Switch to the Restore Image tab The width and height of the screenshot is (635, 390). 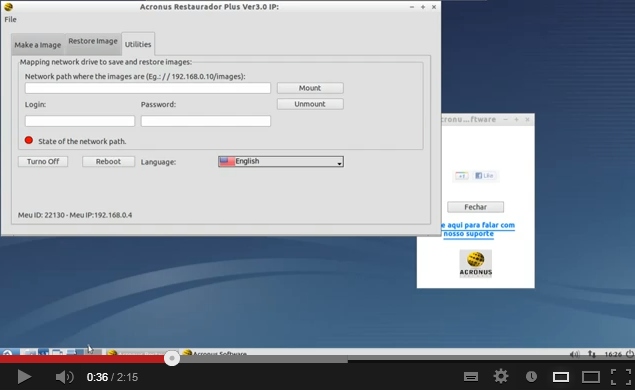point(93,41)
